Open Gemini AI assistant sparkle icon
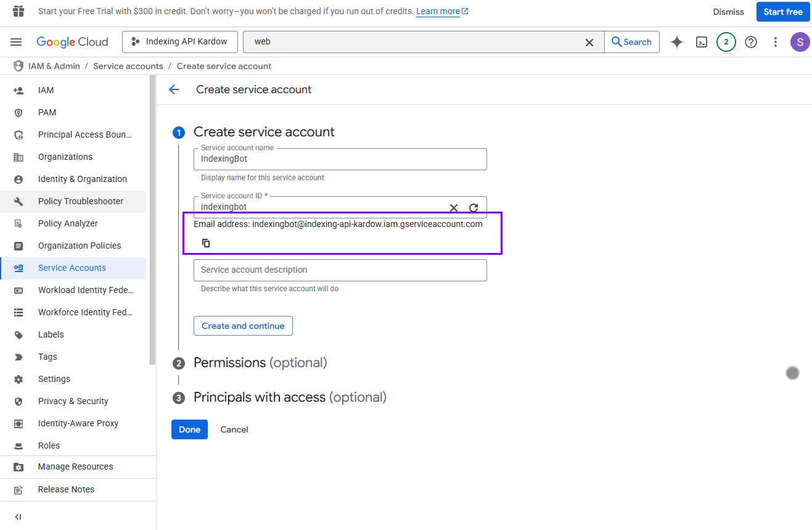 click(x=677, y=42)
